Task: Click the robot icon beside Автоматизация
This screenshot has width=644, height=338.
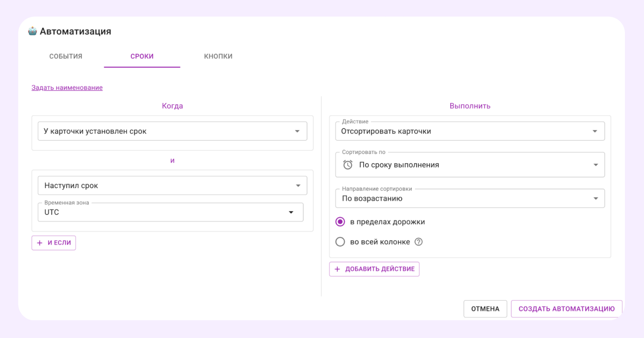Action: tap(32, 31)
